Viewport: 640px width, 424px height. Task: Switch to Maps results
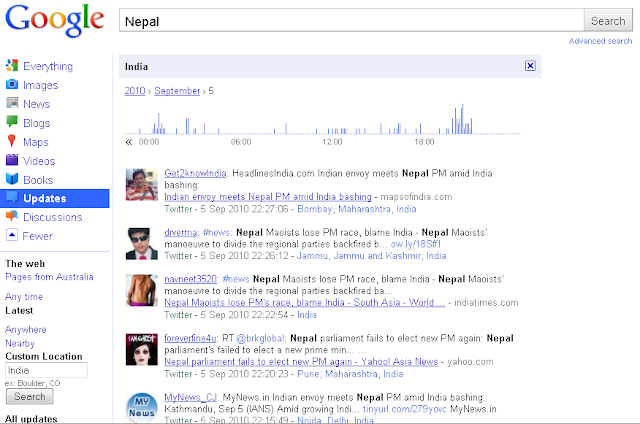coord(36,142)
